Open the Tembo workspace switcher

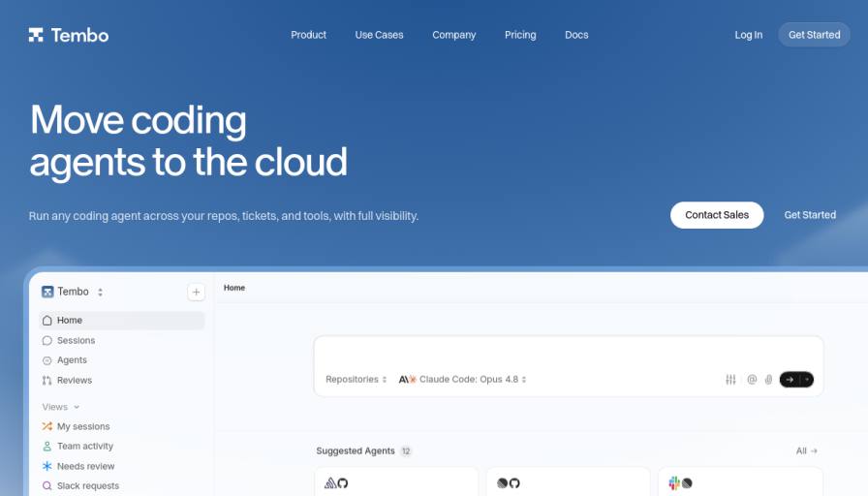coord(73,292)
